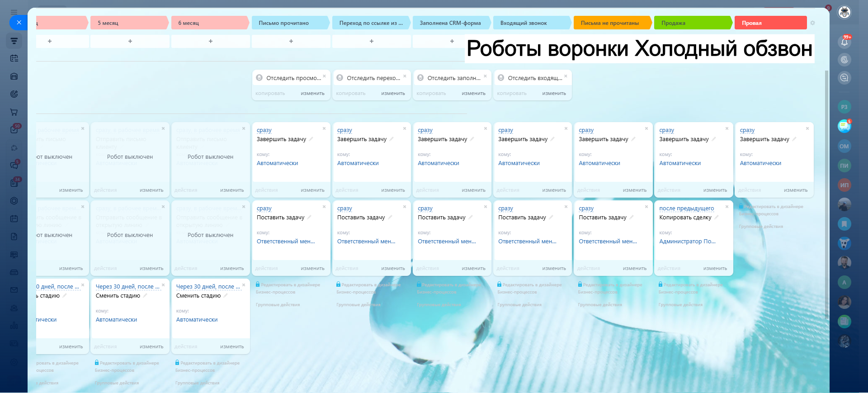Image resolution: width=868 pixels, height=393 pixels.
Task: Open the employees people icon in sidebar
Action: (14, 308)
